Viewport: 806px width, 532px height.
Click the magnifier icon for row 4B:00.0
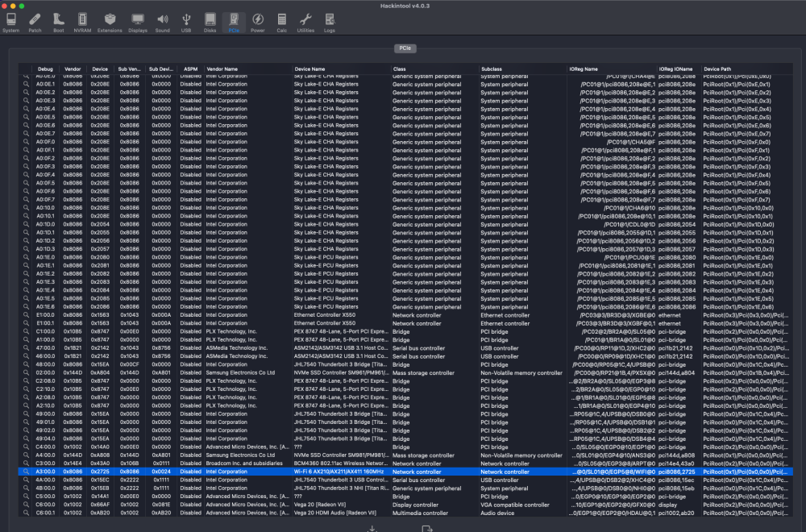26,488
